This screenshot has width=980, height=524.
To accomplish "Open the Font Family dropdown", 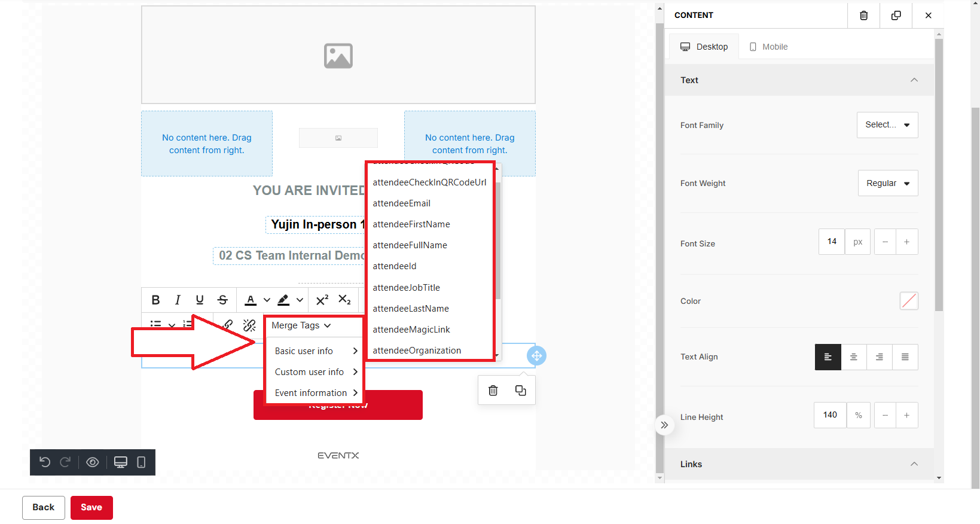I will point(887,125).
